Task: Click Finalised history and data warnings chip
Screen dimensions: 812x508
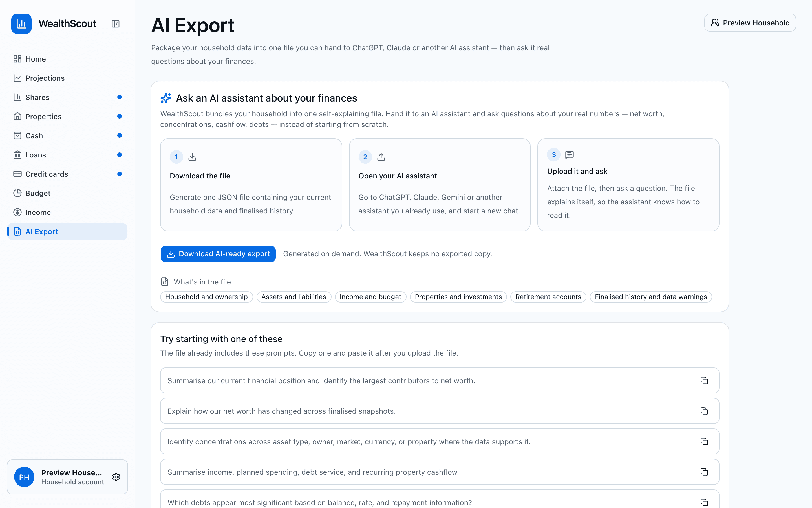Action: click(651, 297)
